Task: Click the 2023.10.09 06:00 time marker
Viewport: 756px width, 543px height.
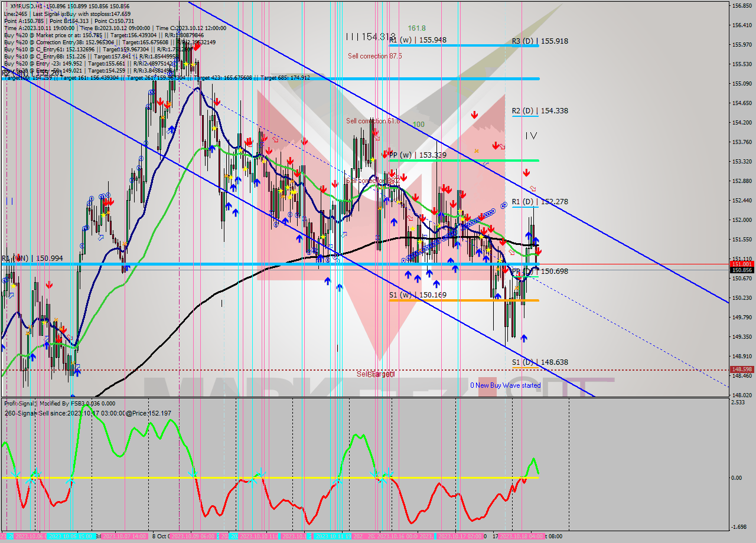Action: [x=193, y=537]
